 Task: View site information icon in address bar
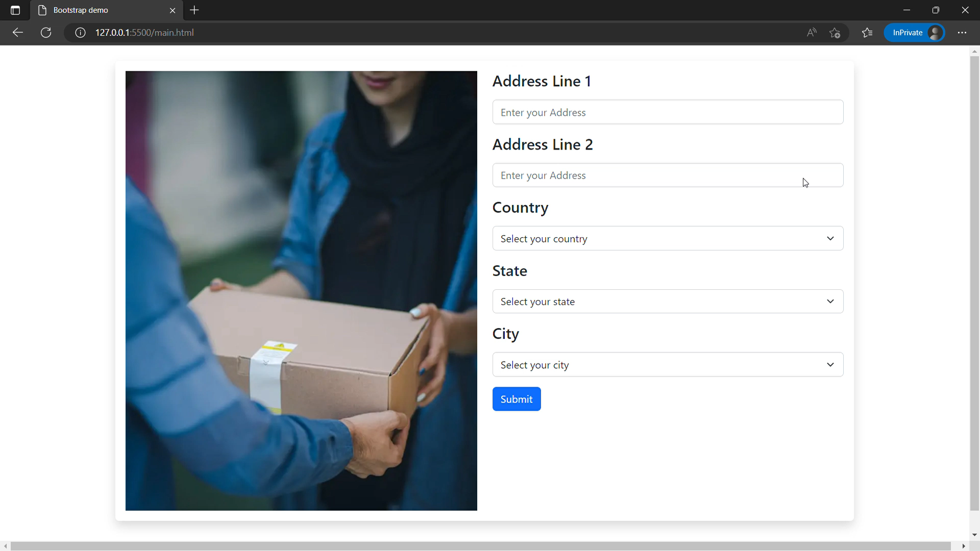pyautogui.click(x=80, y=33)
